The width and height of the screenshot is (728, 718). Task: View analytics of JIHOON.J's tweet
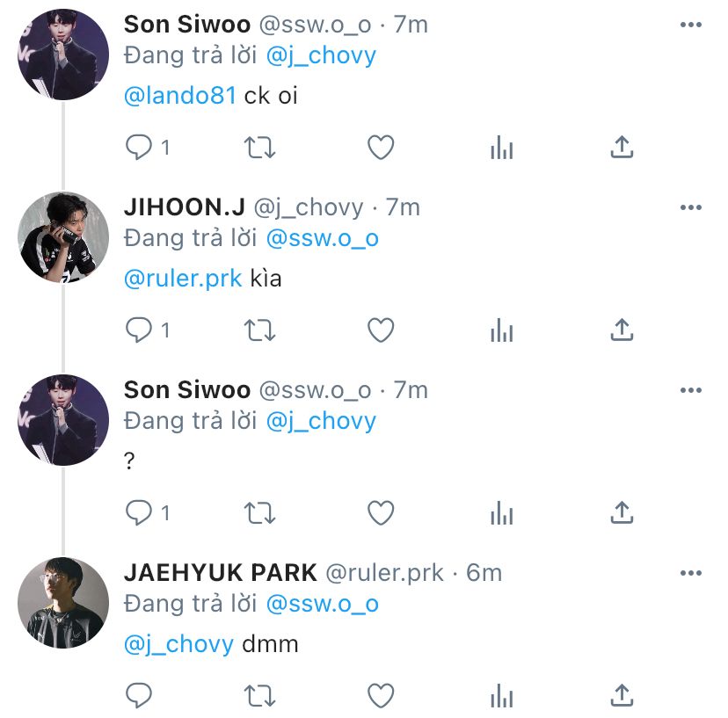point(502,330)
